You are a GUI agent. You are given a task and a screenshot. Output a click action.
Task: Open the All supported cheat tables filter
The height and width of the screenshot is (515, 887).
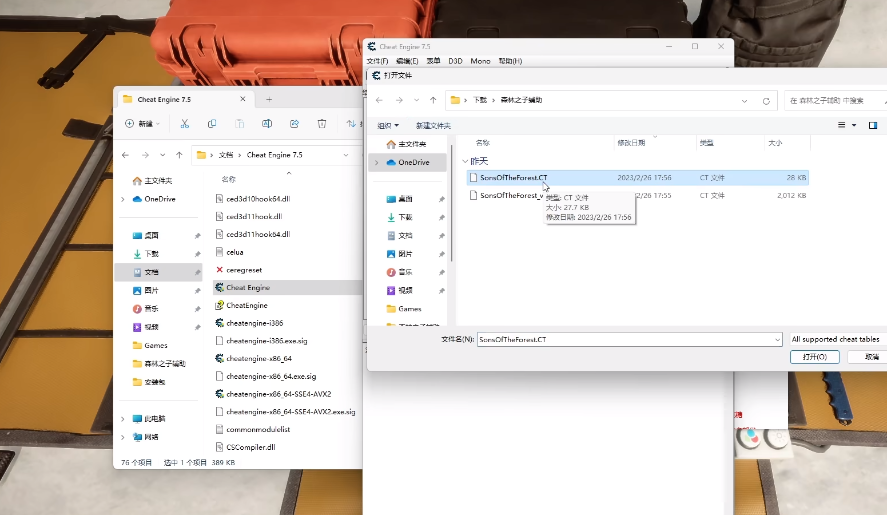[837, 339]
